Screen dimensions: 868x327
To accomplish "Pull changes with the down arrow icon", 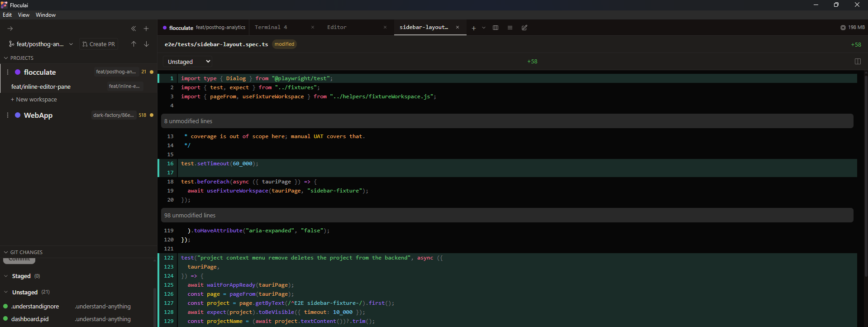I will (146, 44).
